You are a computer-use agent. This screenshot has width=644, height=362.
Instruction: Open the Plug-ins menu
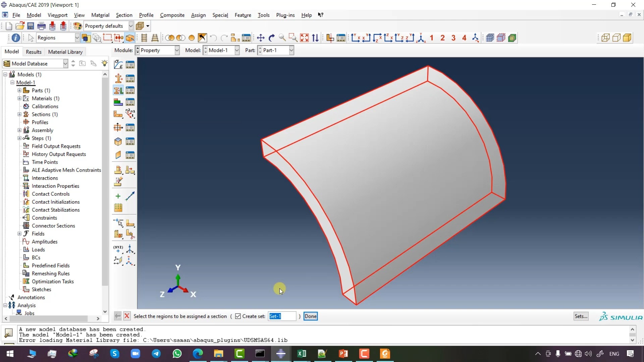click(x=285, y=15)
